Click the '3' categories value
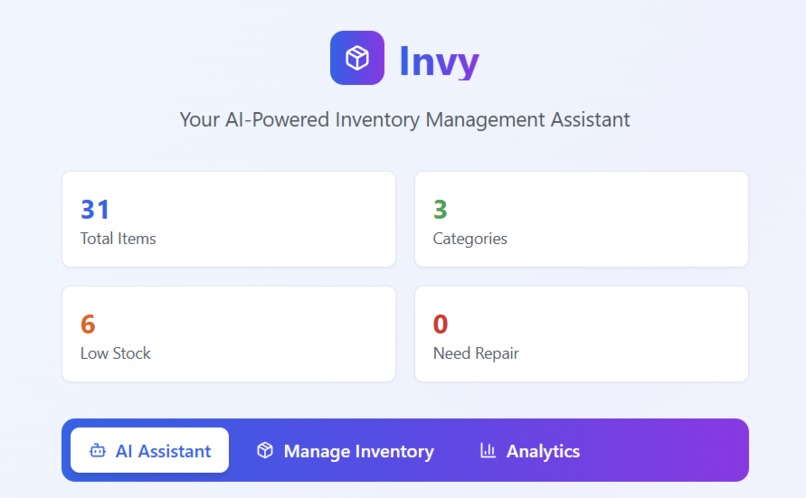Viewport: 806px width, 498px height. coord(441,209)
